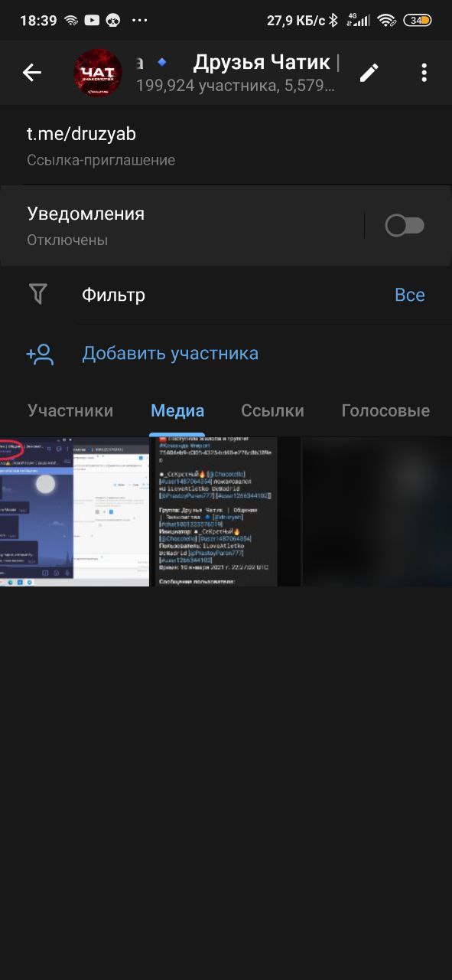Tap the 4G signal strength icon
Screen dimensions: 452x980
[x=357, y=21]
